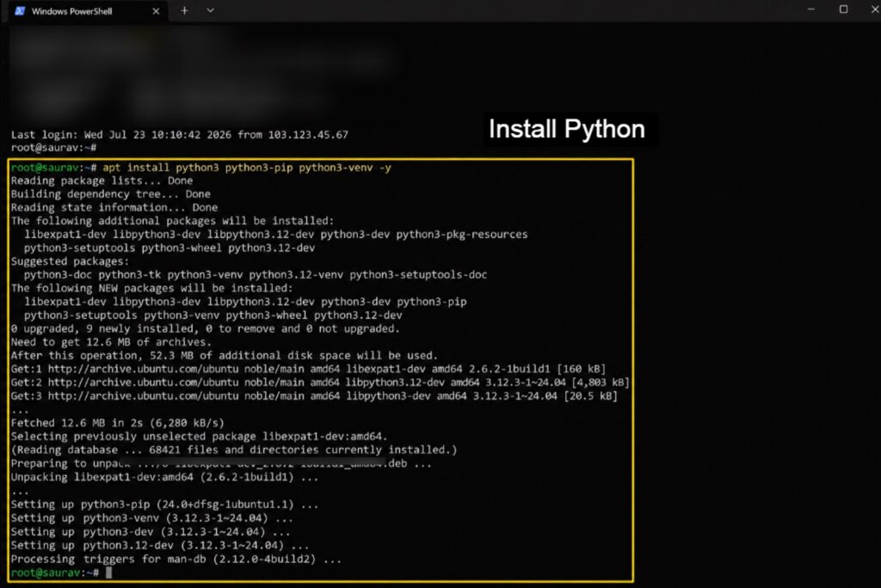Screen dimensions: 881x588
Task: Click 'python3-doc python3-tk' suggested packages line
Action: [x=255, y=275]
